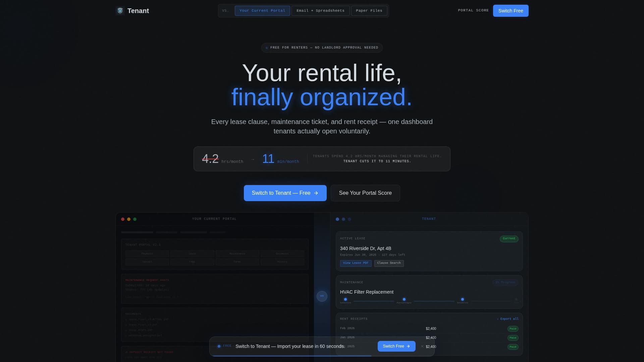Click the Tenant brand name
This screenshot has width=644, height=362.
[x=138, y=11]
